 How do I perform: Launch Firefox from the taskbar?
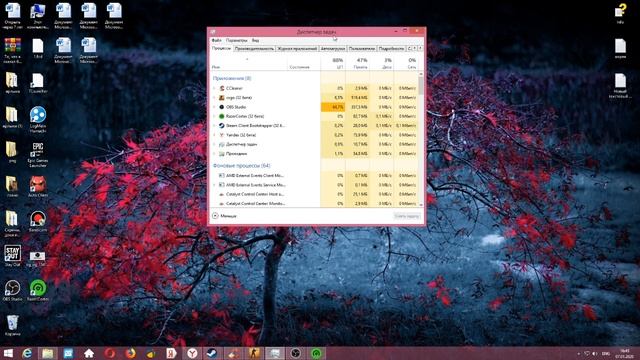coord(130,353)
